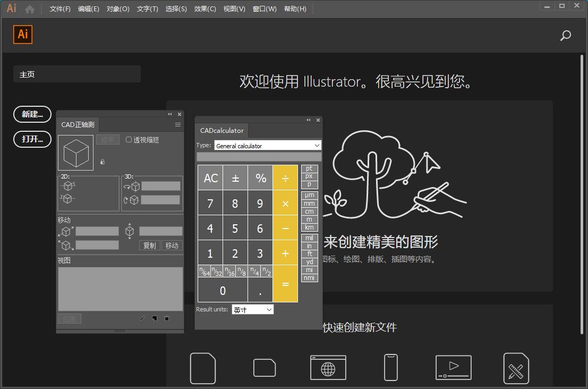Click the 复制 button in CAD panel

pos(150,246)
